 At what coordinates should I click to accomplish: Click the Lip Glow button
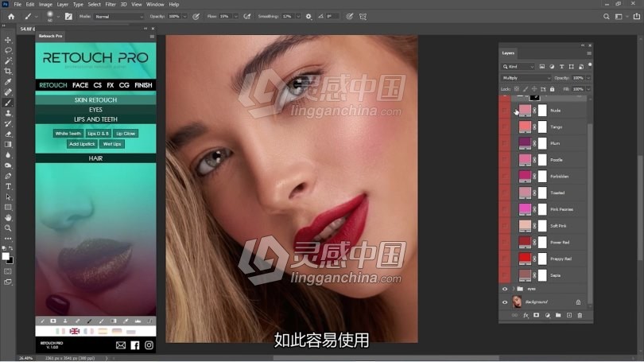(126, 134)
